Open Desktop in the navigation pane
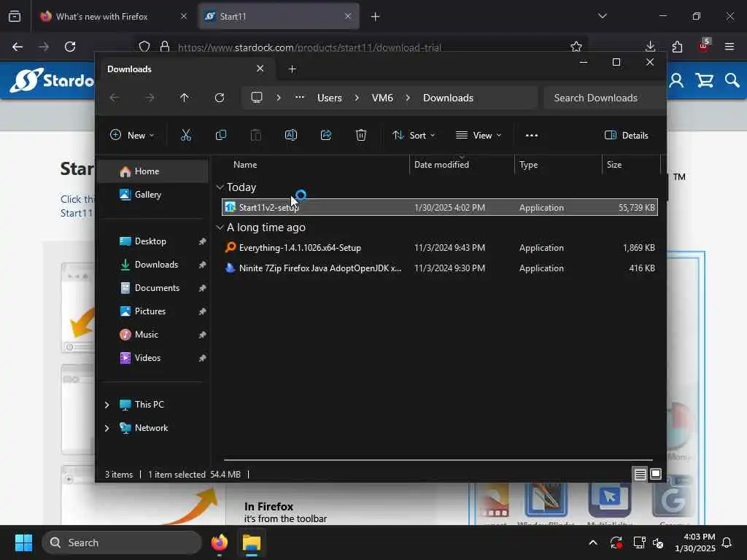This screenshot has width=747, height=560. tap(152, 241)
